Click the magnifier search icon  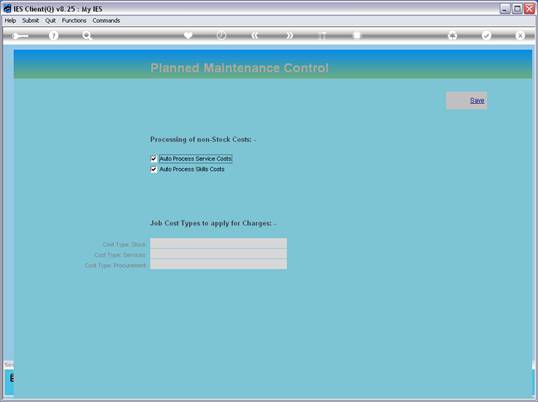click(87, 35)
